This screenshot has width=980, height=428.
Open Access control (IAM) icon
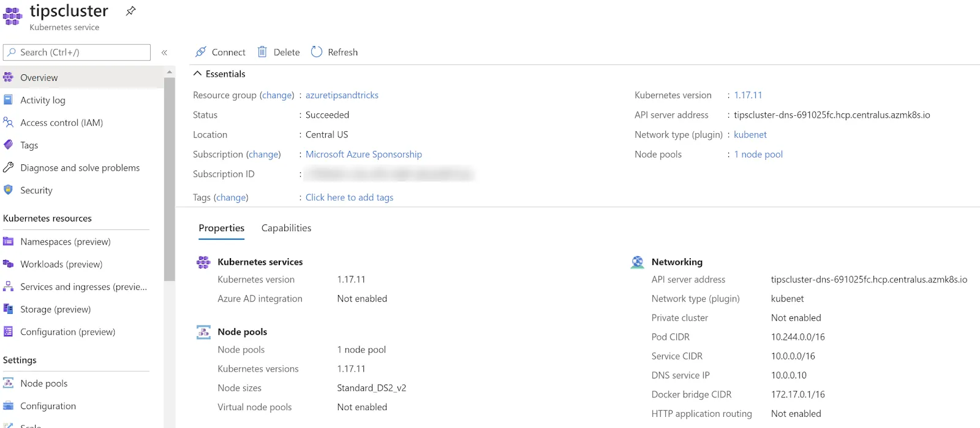(x=8, y=123)
